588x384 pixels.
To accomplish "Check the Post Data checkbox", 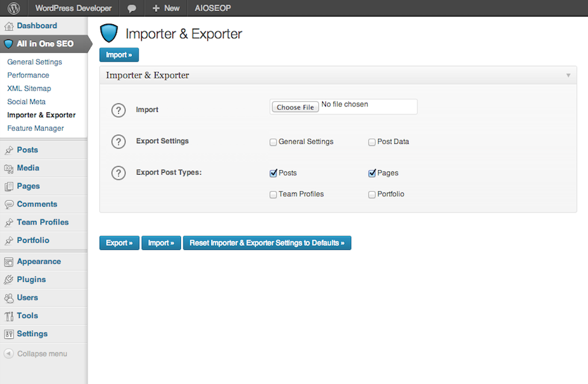I will [372, 142].
